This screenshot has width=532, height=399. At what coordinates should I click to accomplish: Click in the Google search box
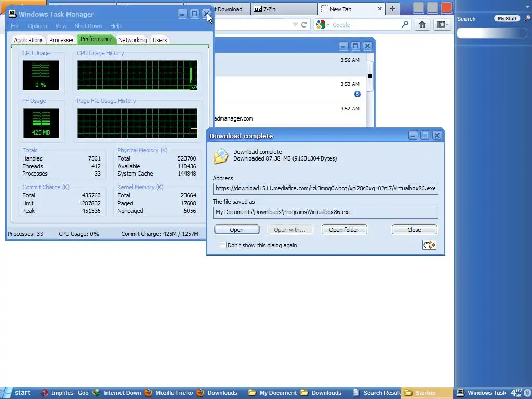(x=365, y=25)
